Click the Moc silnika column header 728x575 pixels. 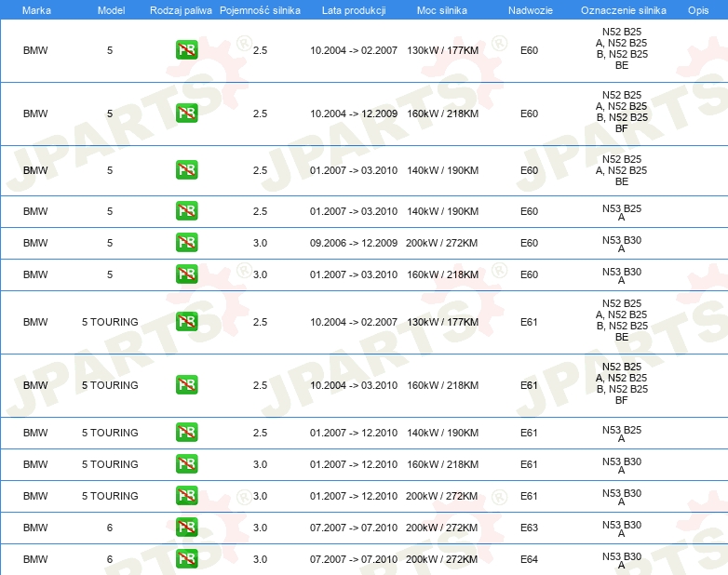[442, 10]
